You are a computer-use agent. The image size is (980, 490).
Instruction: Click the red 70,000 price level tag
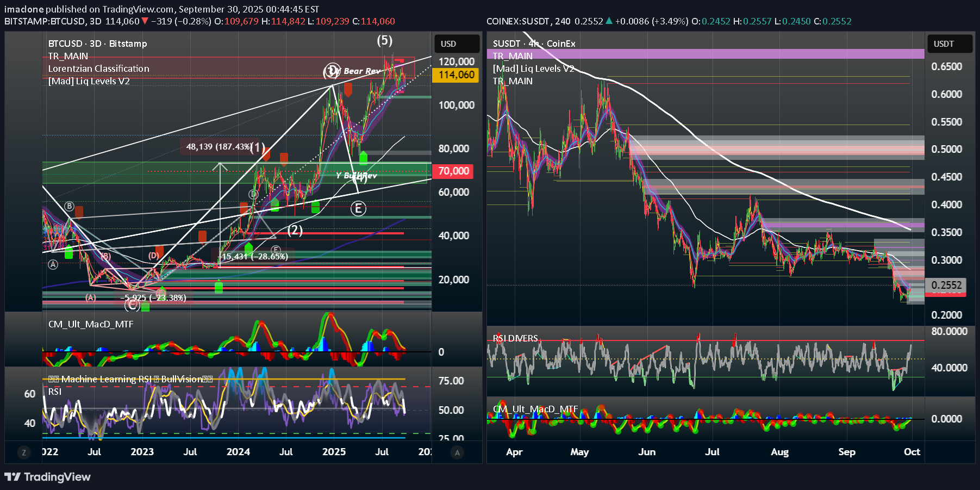453,171
